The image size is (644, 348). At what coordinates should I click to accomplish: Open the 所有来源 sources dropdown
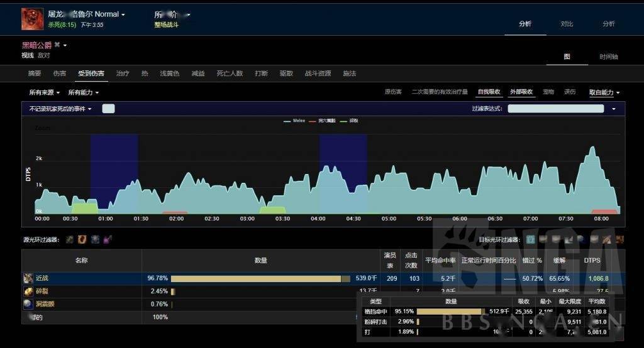(45, 92)
